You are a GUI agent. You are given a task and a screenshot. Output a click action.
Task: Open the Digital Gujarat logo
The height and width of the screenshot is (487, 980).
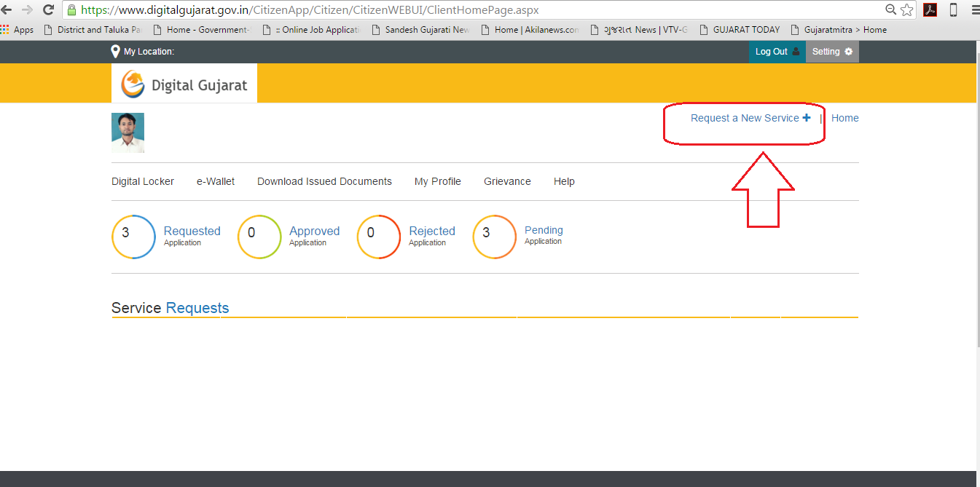point(184,82)
